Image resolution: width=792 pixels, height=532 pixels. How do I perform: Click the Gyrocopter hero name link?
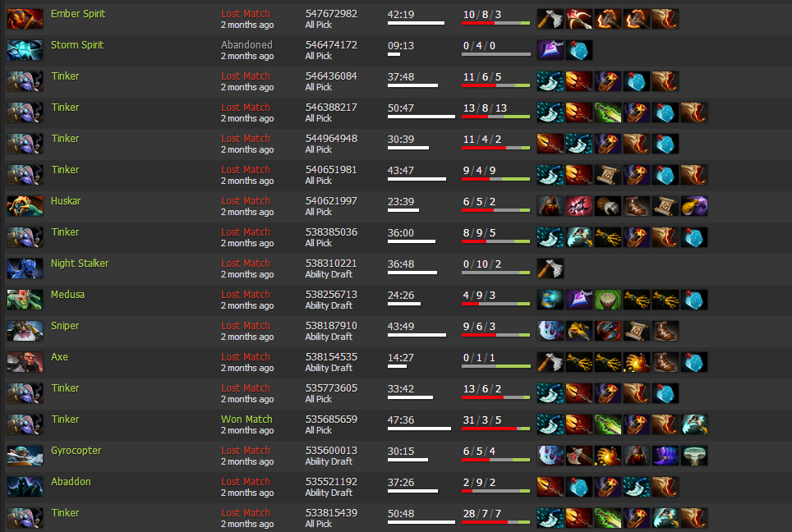coord(76,451)
